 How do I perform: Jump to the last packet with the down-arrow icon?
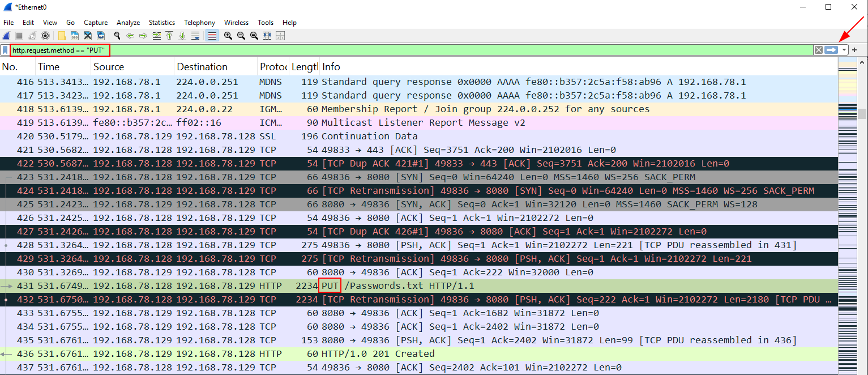pos(181,36)
